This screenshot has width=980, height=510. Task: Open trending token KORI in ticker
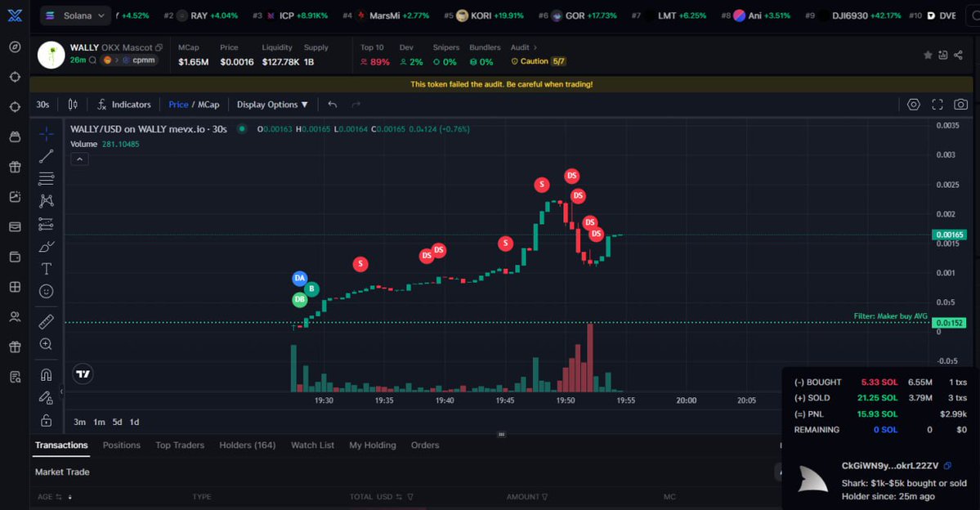484,16
